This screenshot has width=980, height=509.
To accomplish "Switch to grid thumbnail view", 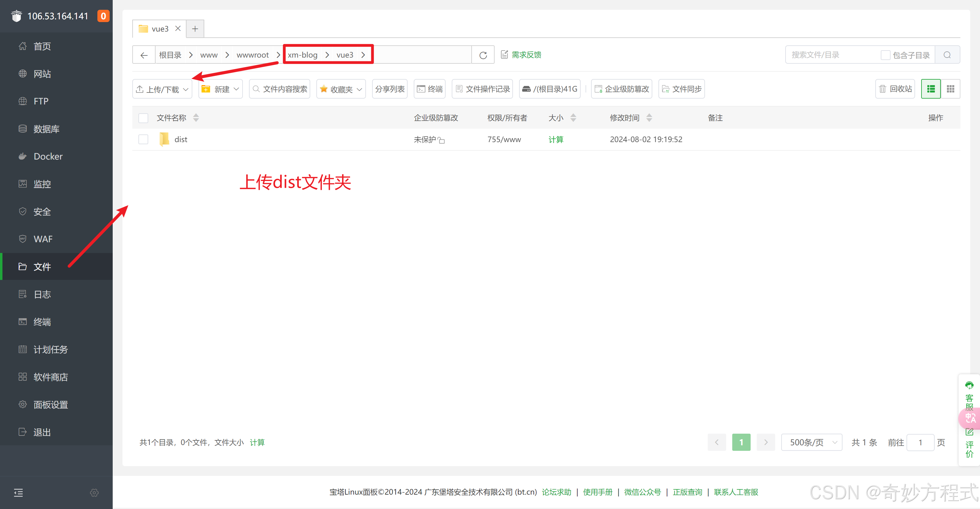I will (x=950, y=89).
